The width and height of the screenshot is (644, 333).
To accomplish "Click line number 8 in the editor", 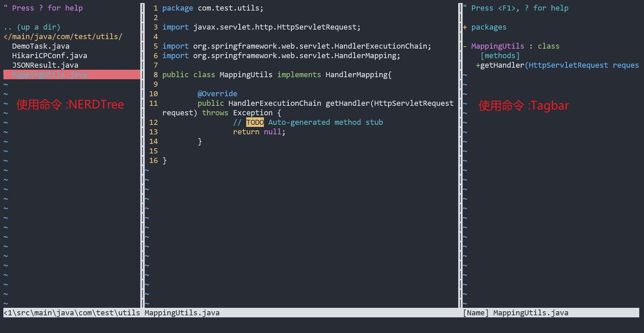I will (155, 74).
